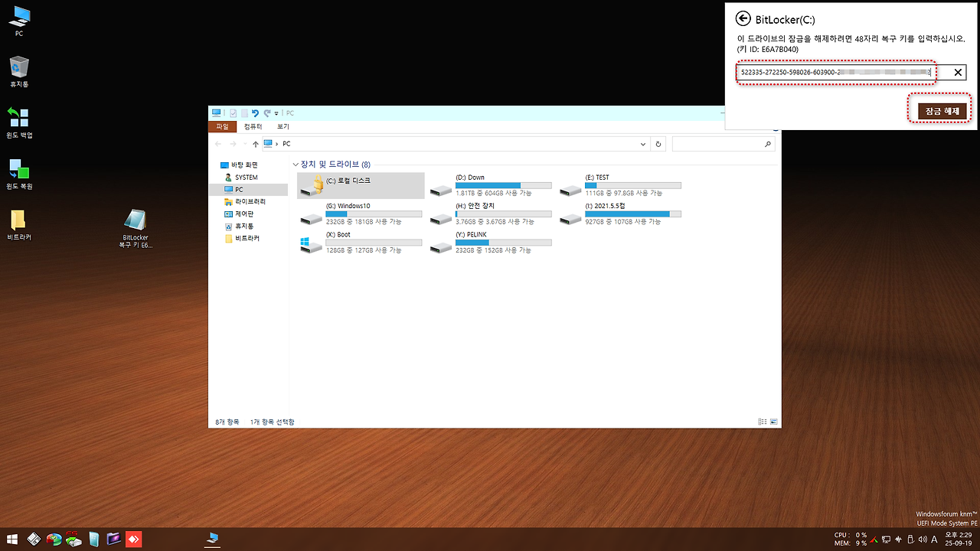
Task: Open the blue document taskbar icon
Action: 93,540
